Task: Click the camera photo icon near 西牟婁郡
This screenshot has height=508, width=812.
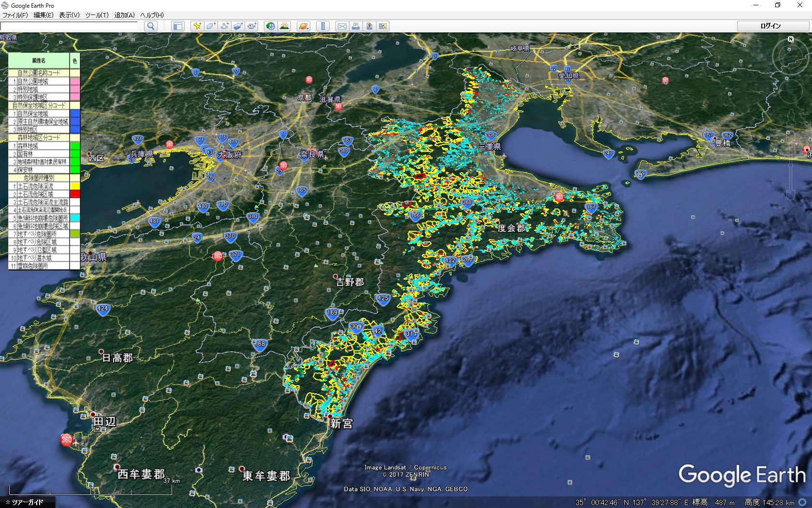Action: click(x=199, y=470)
